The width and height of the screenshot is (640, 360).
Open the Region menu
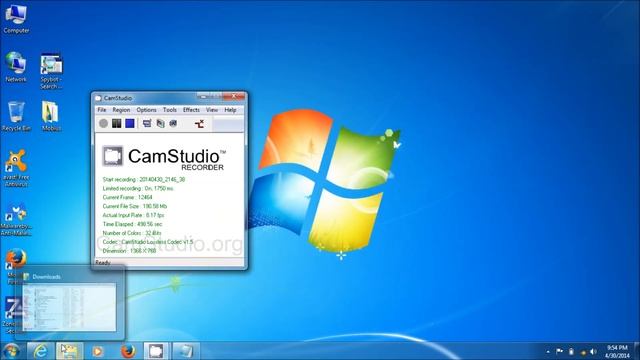point(121,110)
